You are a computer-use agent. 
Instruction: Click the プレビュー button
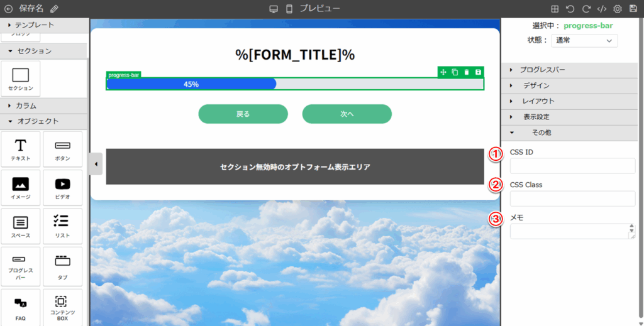(x=319, y=9)
